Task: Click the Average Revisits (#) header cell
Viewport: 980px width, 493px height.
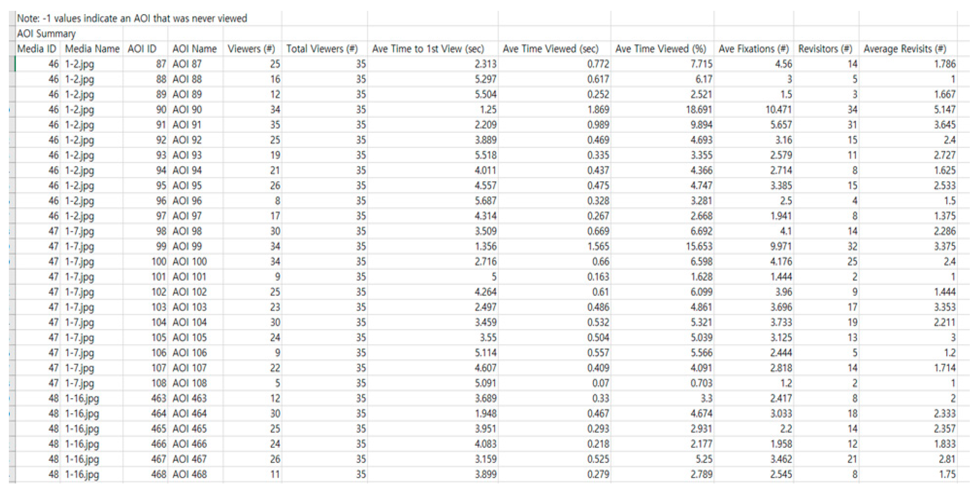Action: click(905, 49)
